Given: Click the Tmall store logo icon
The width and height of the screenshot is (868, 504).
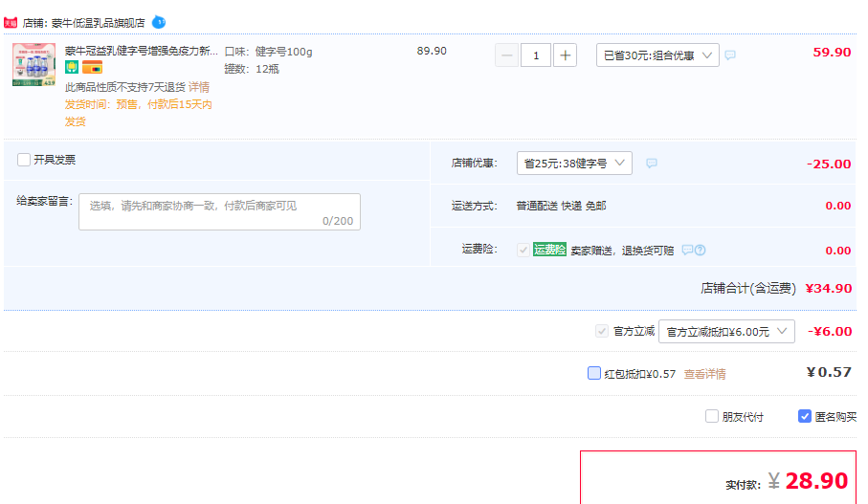Looking at the screenshot, I should click(11, 23).
